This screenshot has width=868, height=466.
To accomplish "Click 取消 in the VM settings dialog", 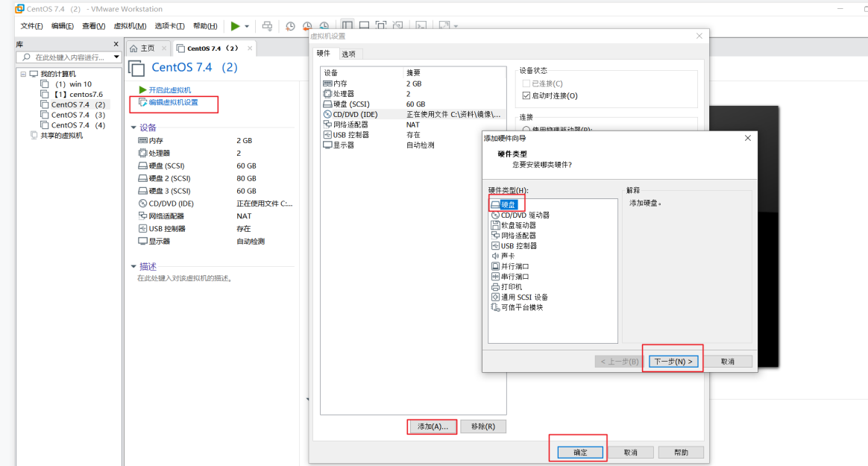I will pos(631,452).
